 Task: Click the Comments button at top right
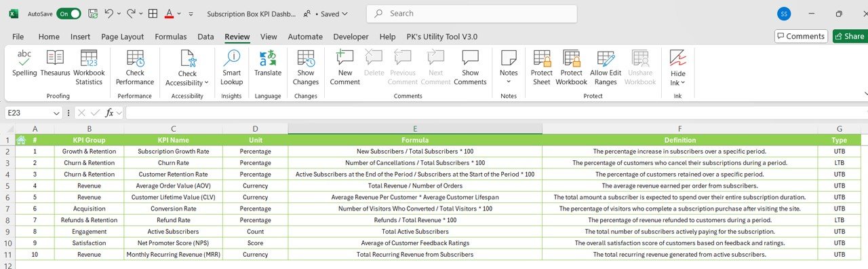click(801, 36)
